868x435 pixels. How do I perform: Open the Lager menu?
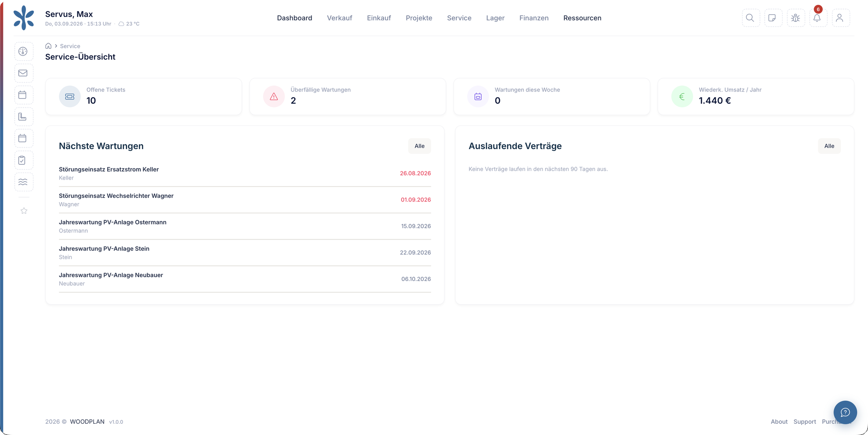pyautogui.click(x=495, y=18)
